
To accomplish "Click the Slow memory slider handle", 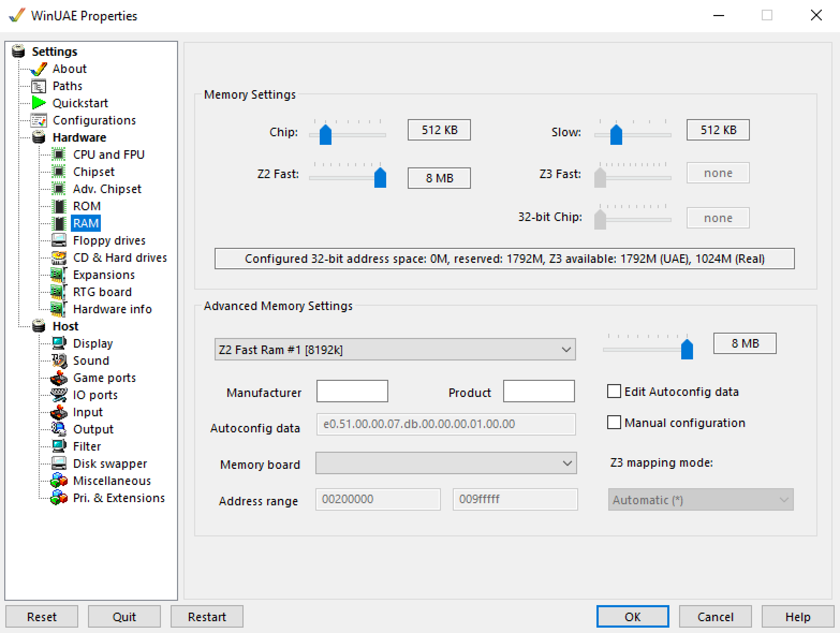I will [x=616, y=134].
